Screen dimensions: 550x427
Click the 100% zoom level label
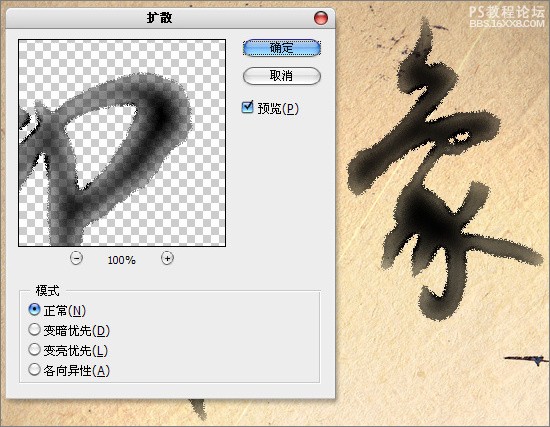121,260
